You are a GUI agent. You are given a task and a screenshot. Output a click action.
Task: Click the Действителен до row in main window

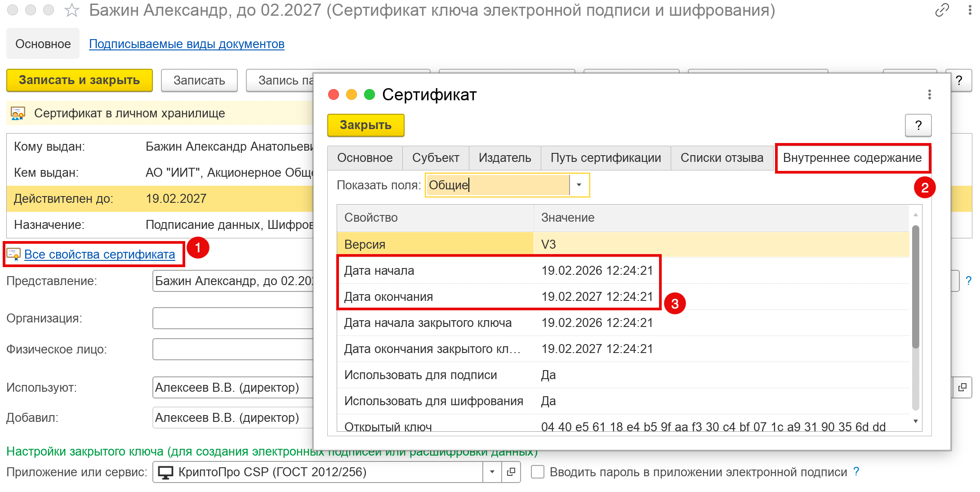tap(160, 198)
